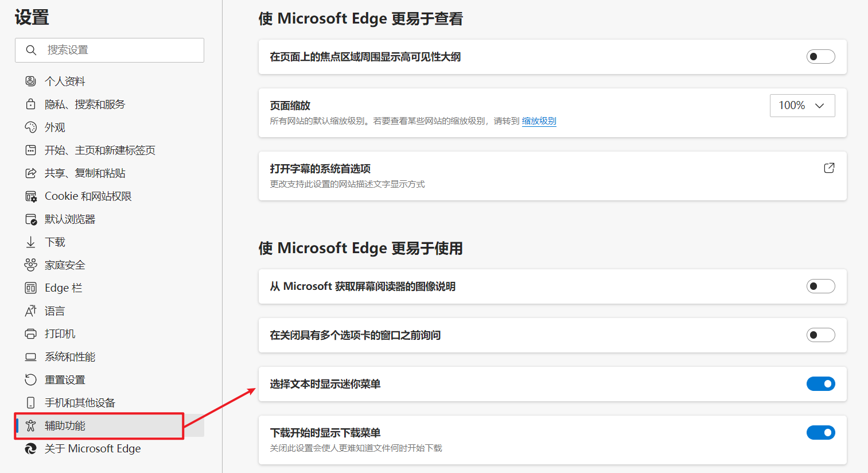Click the phone icon beside 手机和其他设备
868x473 pixels.
pyautogui.click(x=31, y=402)
